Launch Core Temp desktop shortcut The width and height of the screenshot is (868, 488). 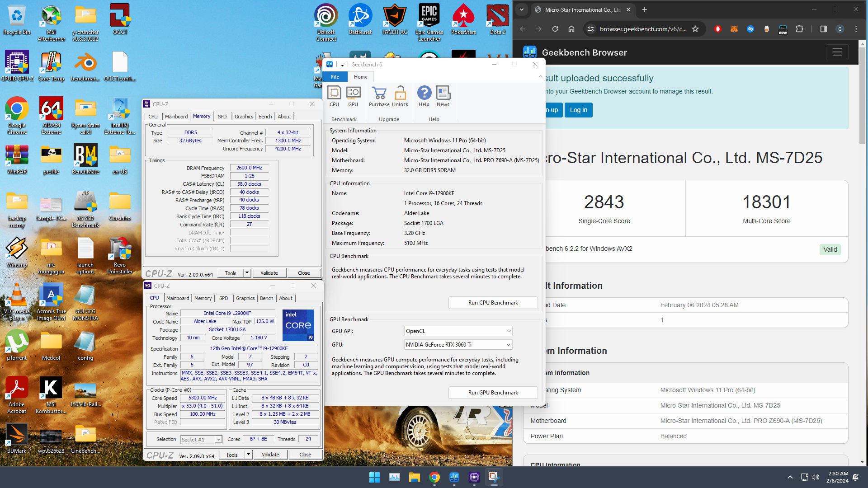(x=51, y=66)
